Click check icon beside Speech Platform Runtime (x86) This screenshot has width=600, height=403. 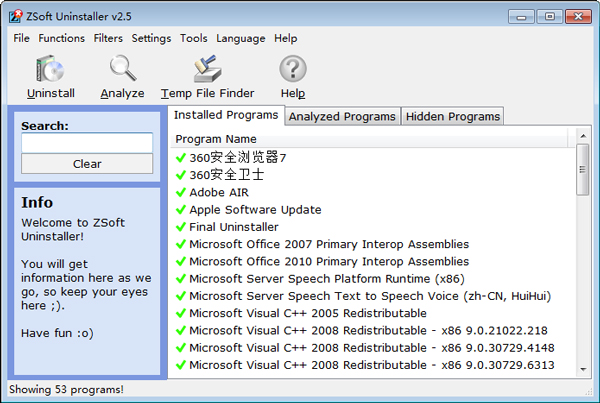(181, 279)
